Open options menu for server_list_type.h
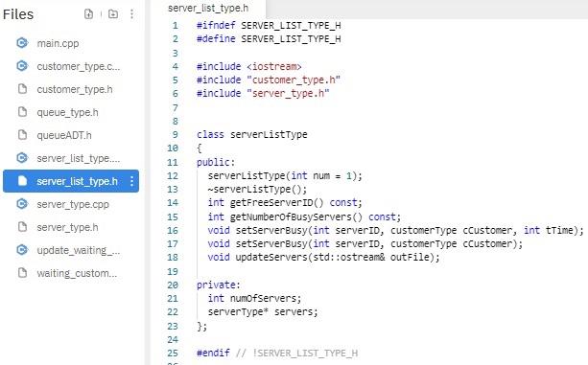The image size is (588, 365). click(131, 181)
